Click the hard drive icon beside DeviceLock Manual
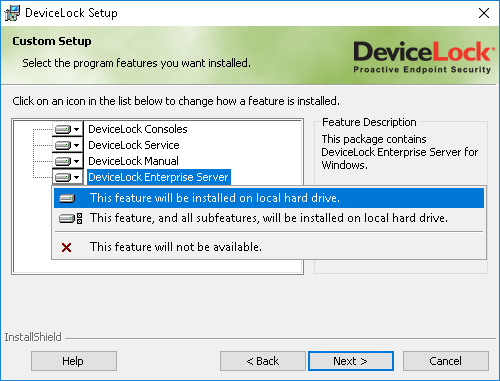The width and height of the screenshot is (500, 381). [63, 161]
